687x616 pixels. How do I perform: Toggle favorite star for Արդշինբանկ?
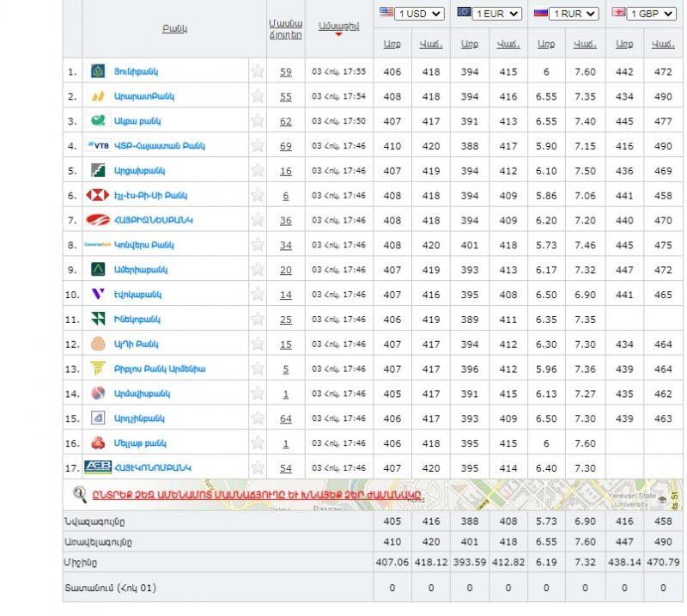[x=258, y=418]
